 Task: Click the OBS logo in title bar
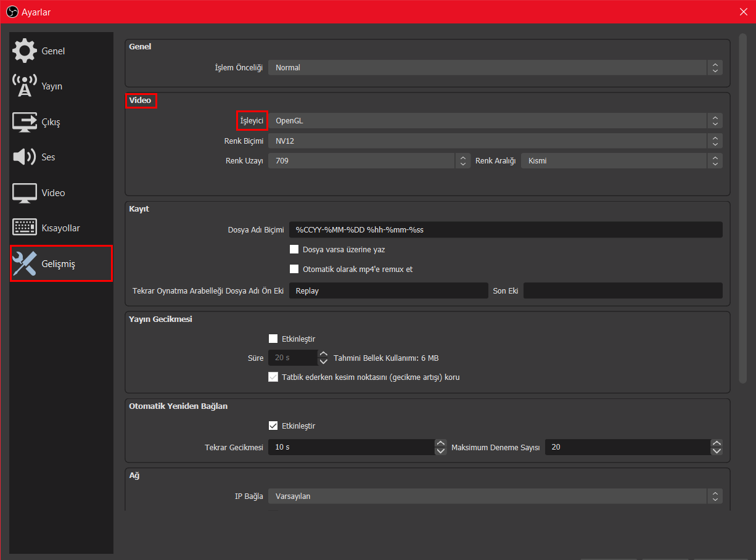click(x=12, y=12)
